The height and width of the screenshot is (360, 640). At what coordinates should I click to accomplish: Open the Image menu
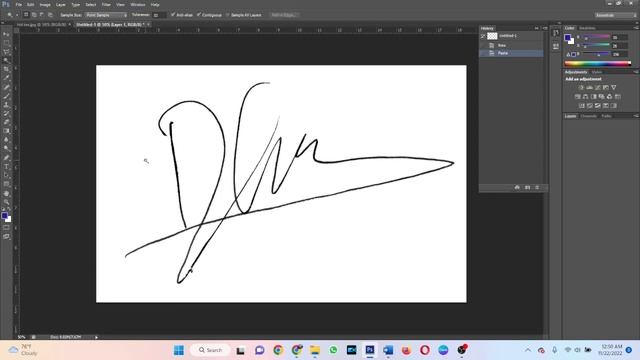(x=45, y=4)
